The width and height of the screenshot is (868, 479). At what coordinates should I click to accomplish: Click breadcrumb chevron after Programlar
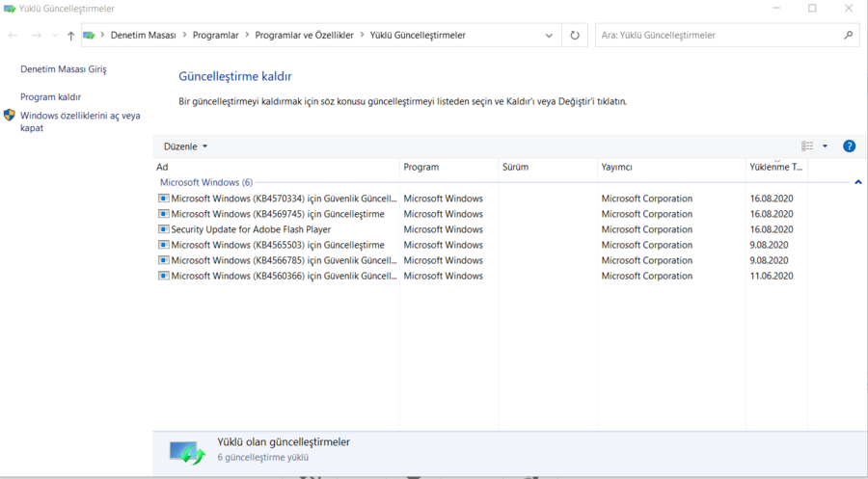(x=247, y=36)
